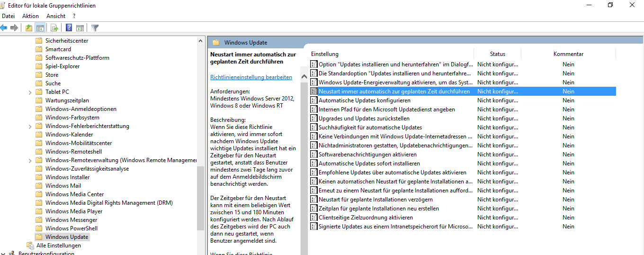Screen dimensions: 644x255
Task: Select Windows Update in the tree
Action: (67, 237)
